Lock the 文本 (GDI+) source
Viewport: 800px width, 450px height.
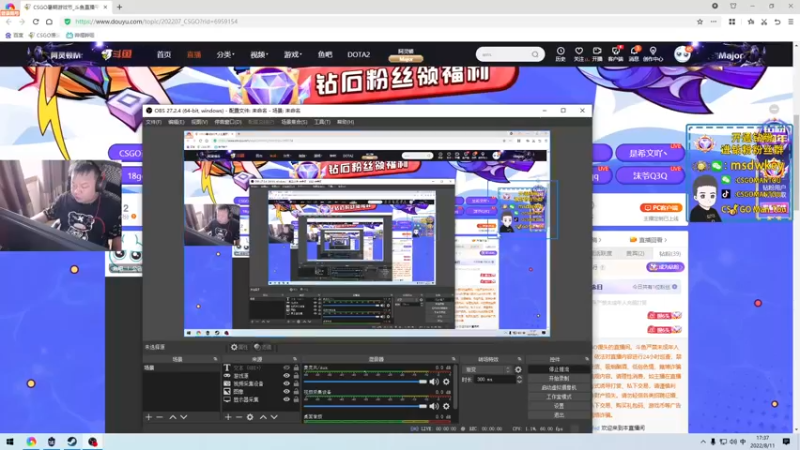[296, 367]
